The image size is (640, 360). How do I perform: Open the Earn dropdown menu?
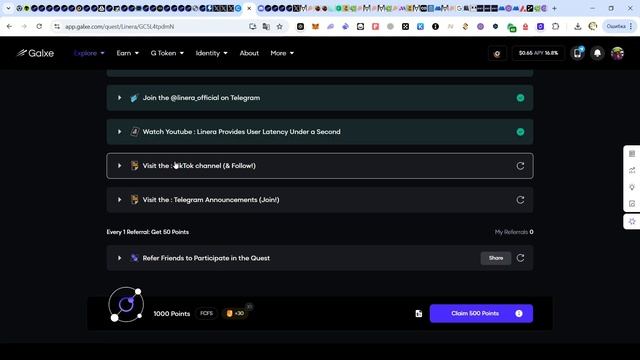click(127, 53)
